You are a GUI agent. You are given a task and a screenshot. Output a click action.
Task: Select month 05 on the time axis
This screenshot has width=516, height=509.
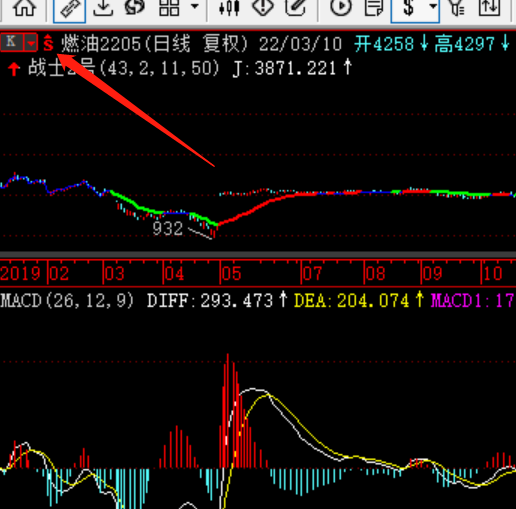(x=232, y=274)
